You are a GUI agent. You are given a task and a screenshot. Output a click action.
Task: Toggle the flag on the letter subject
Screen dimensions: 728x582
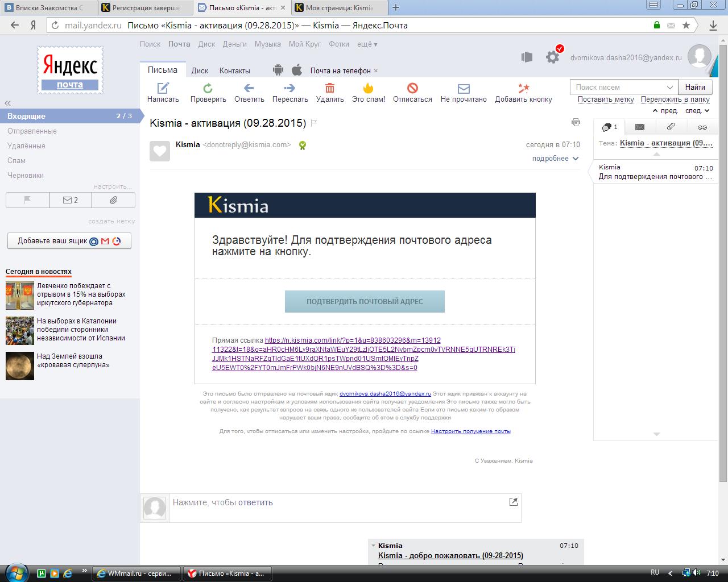[x=314, y=123]
